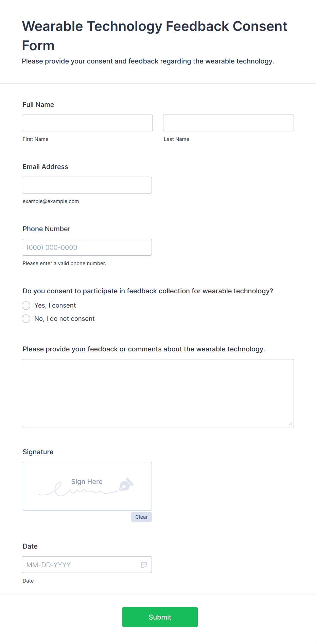
Task: Select the "Yes, I consent" radio button
Action: [26, 306]
